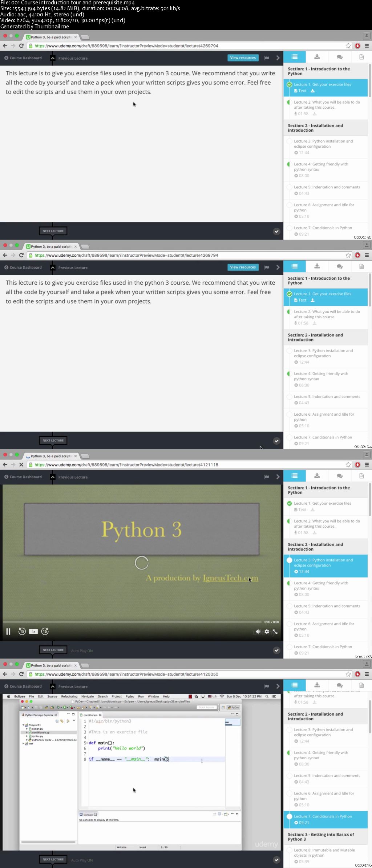Mute the video with the speaker icon
372x868 pixels.
coord(258,632)
